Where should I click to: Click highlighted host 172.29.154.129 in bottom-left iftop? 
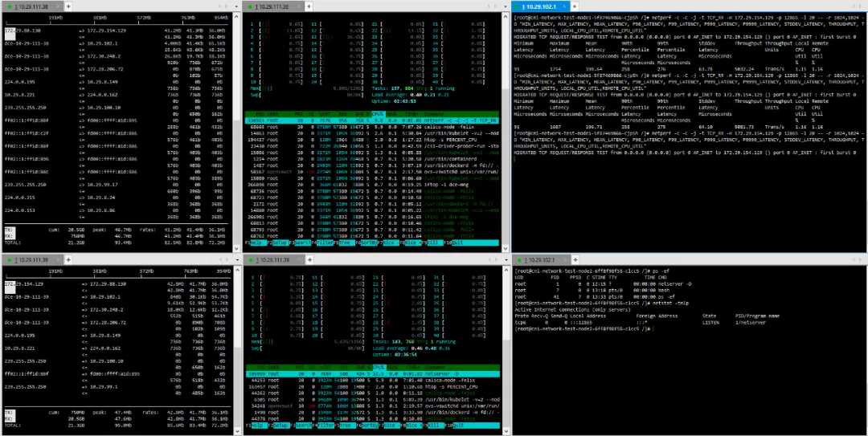coord(24,283)
